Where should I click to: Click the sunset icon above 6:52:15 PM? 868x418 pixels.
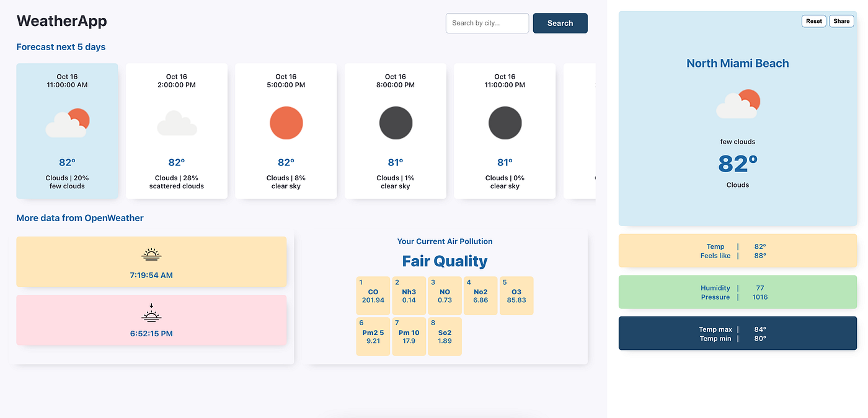[x=151, y=315]
